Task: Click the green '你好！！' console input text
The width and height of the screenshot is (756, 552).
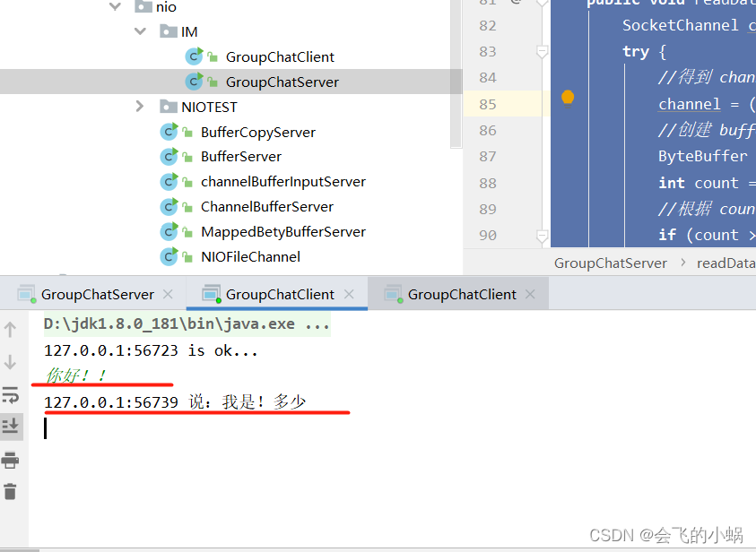Action: (75, 375)
